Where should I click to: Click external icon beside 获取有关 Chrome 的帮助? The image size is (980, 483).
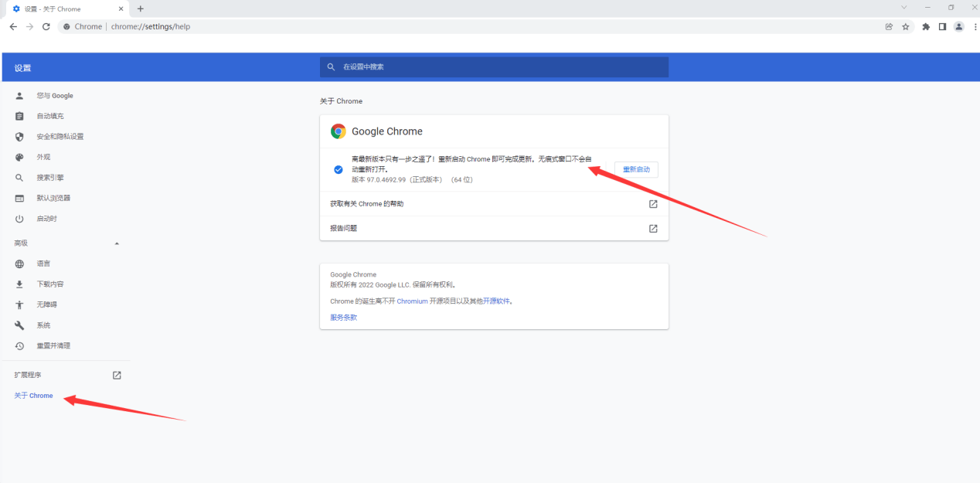click(x=653, y=204)
